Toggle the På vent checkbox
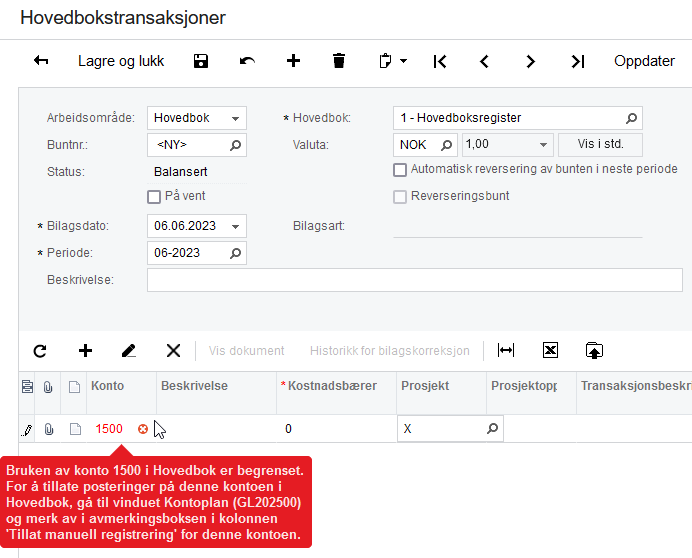This screenshot has height=558, width=692. coord(154,196)
